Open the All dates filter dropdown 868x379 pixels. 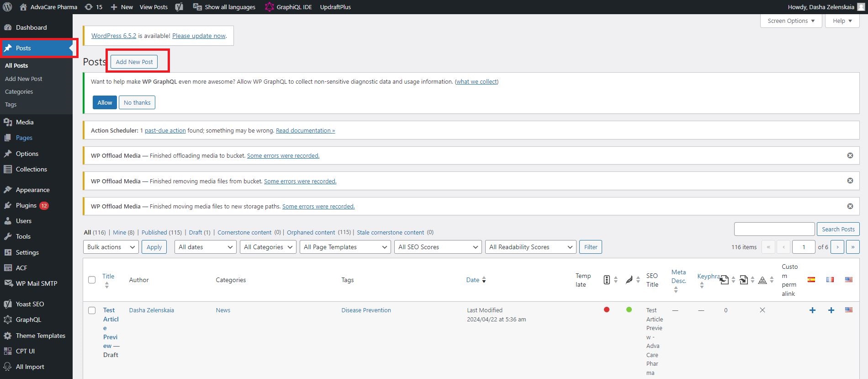205,247
